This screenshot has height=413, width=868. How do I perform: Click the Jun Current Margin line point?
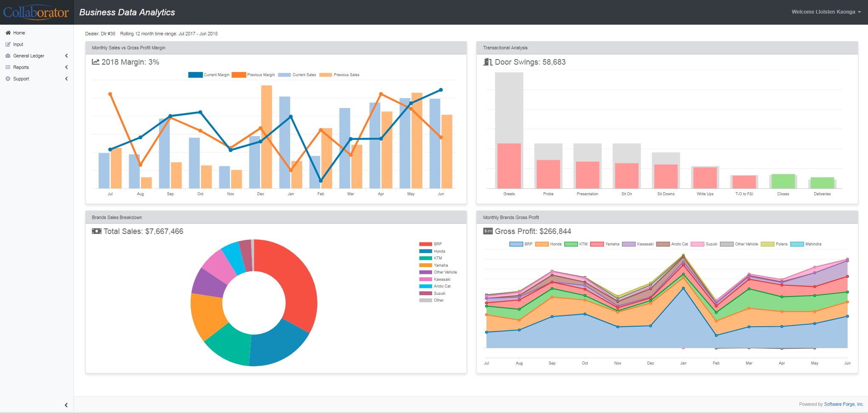click(x=441, y=90)
